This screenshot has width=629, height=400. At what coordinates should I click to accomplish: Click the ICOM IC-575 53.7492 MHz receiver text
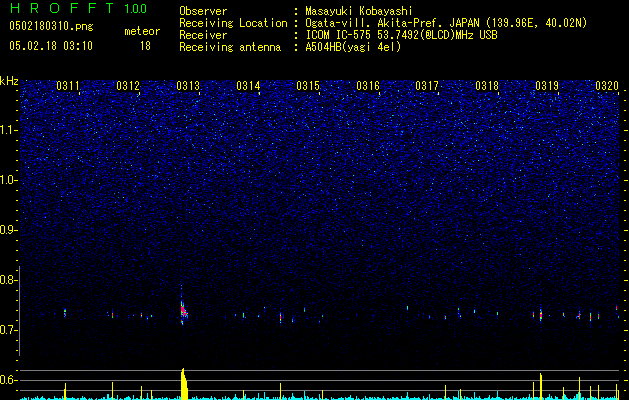(x=401, y=35)
